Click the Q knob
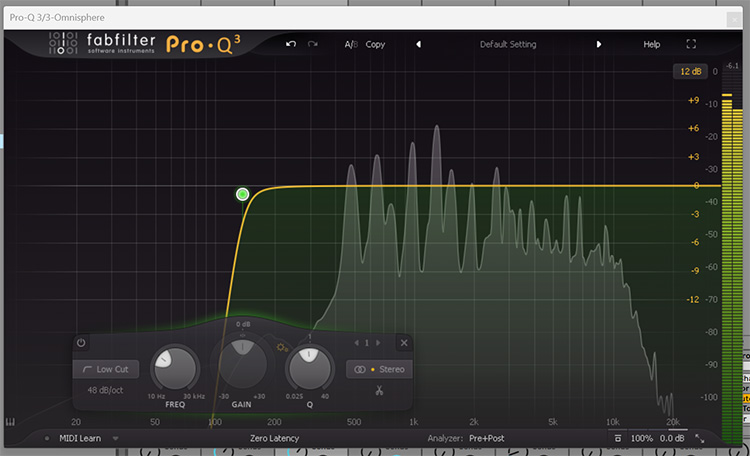This screenshot has width=750, height=456. tap(309, 369)
